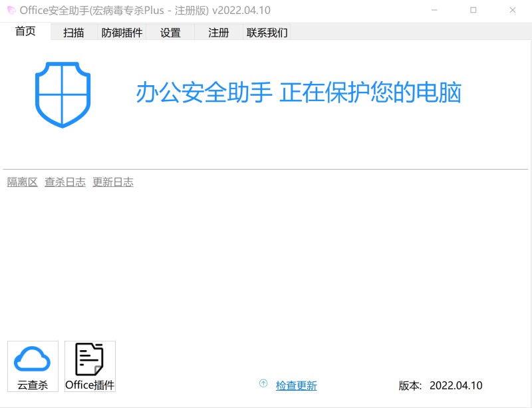Switch to the 扫描 tab
Viewport: 532px width, 408px height.
[x=73, y=33]
